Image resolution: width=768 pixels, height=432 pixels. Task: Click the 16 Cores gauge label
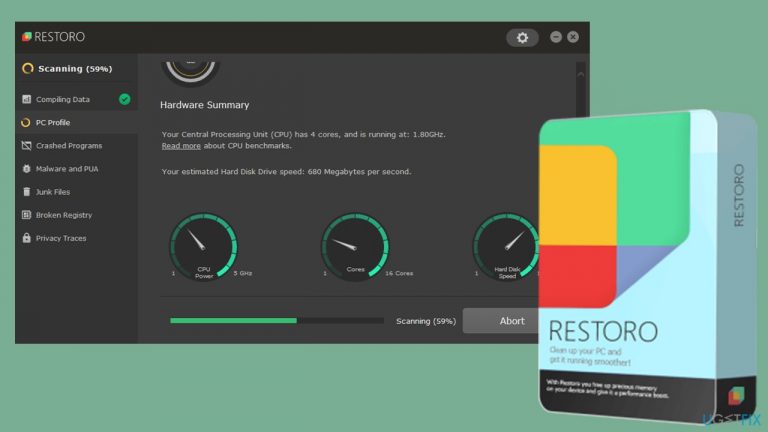pyautogui.click(x=399, y=273)
